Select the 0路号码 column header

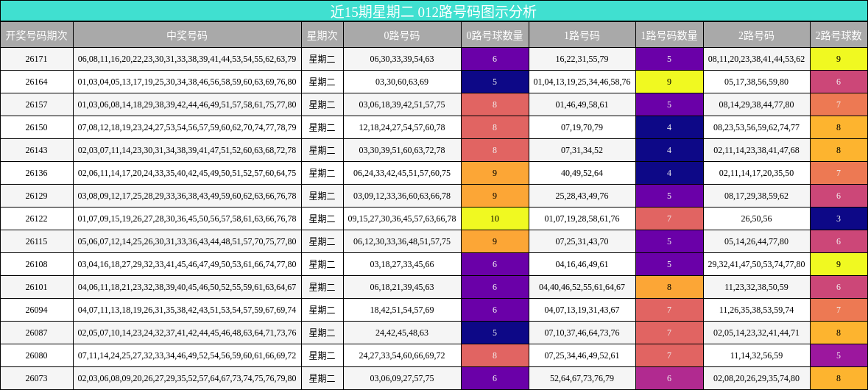coord(402,36)
